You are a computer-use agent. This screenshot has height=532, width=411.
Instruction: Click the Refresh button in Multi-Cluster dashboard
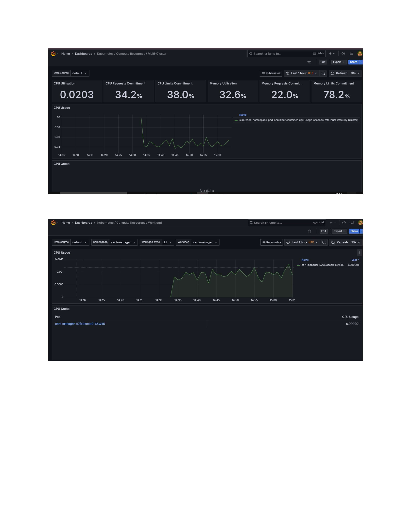pyautogui.click(x=339, y=73)
